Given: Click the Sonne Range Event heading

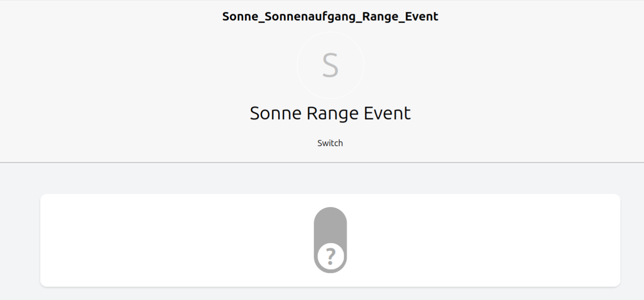Looking at the screenshot, I should click(330, 114).
